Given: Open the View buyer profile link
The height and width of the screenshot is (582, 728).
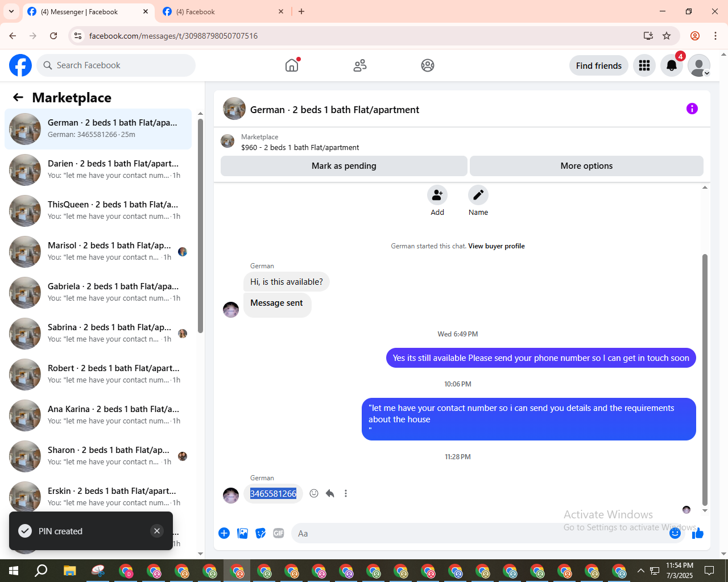Looking at the screenshot, I should pos(497,246).
